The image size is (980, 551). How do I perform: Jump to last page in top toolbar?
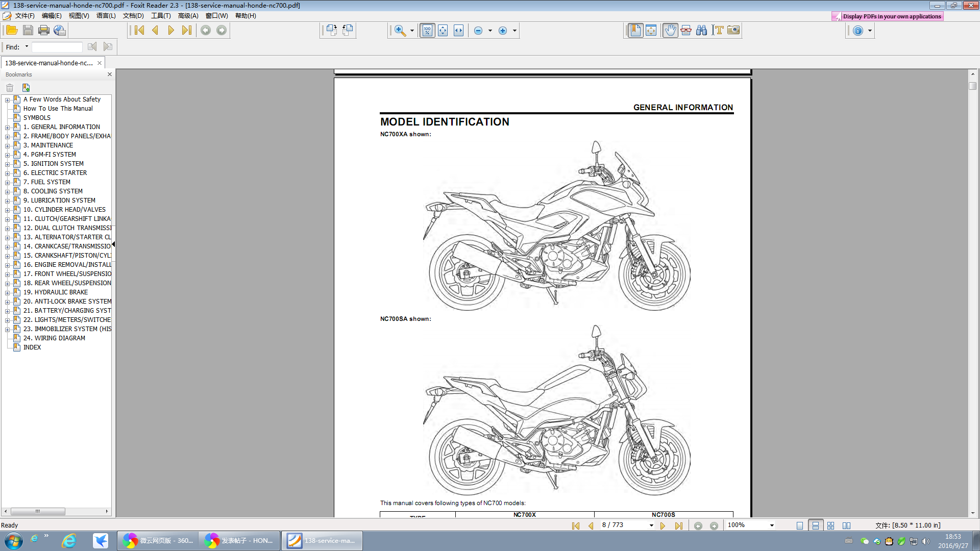pyautogui.click(x=187, y=31)
